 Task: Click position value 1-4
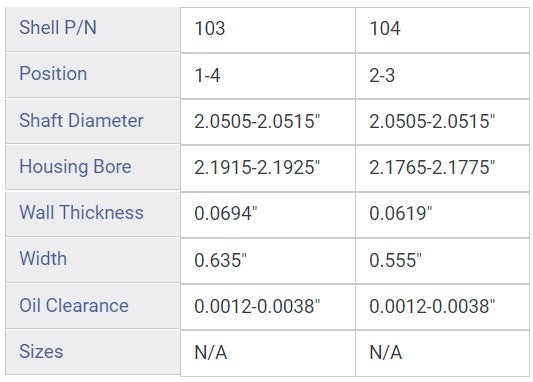coord(268,76)
